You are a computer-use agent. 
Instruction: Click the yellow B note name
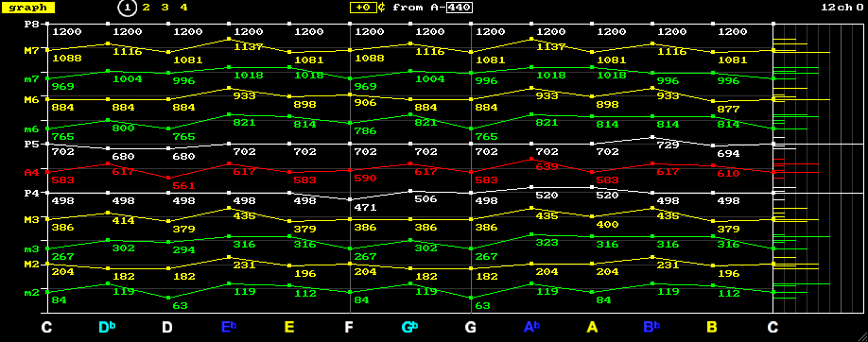point(712,327)
